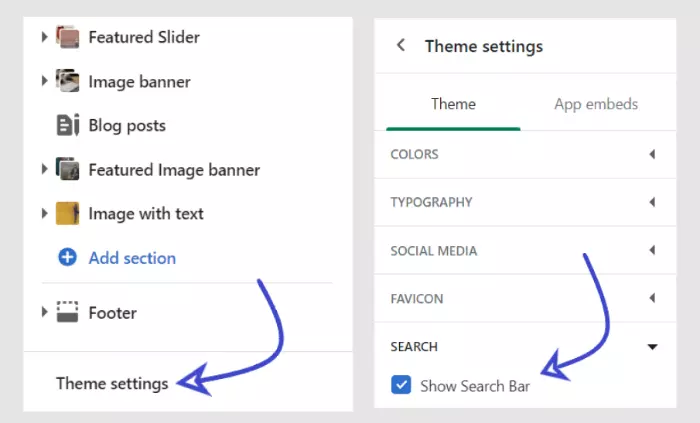
Task: Open Theme settings at the sidebar bottom
Action: pyautogui.click(x=112, y=384)
